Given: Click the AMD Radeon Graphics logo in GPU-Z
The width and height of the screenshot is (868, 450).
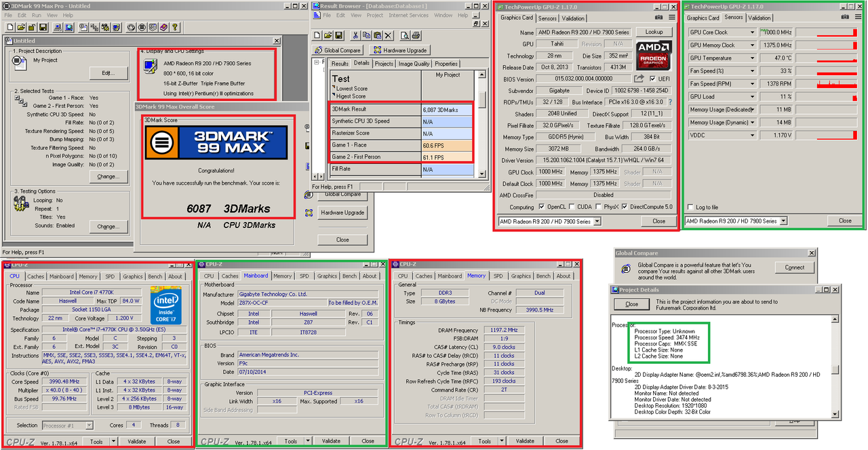Looking at the screenshot, I should 654,54.
